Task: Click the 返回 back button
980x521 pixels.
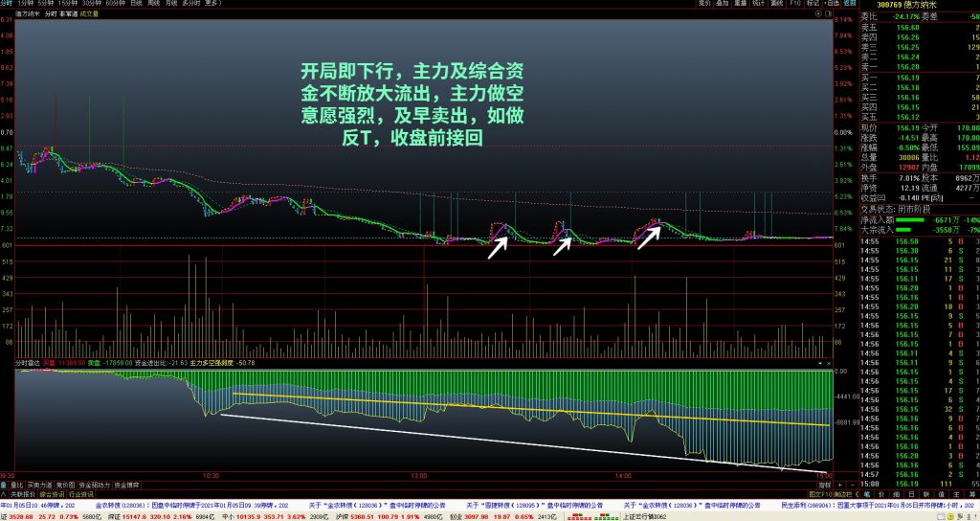Action: pyautogui.click(x=844, y=4)
